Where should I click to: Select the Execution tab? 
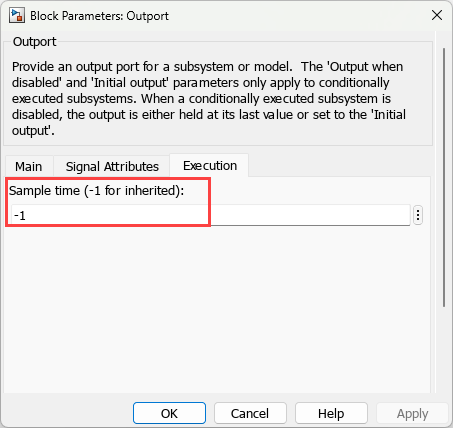click(210, 166)
